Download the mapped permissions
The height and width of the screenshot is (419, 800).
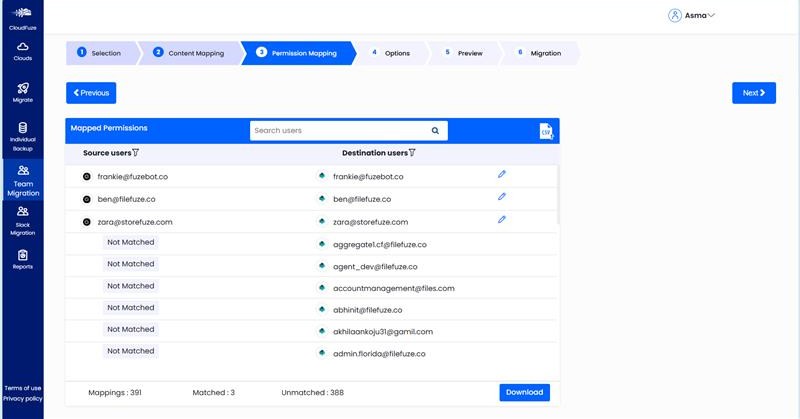point(524,392)
